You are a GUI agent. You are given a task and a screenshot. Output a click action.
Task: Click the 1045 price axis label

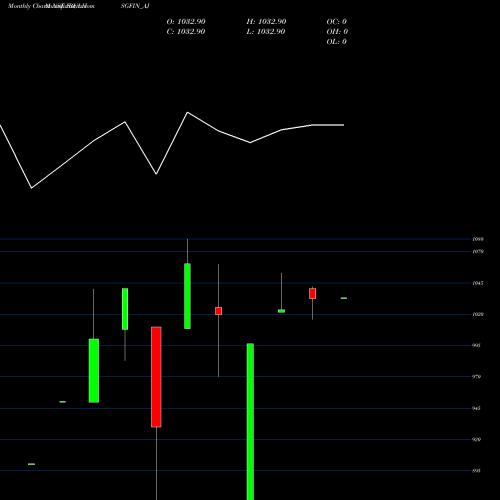click(x=478, y=283)
